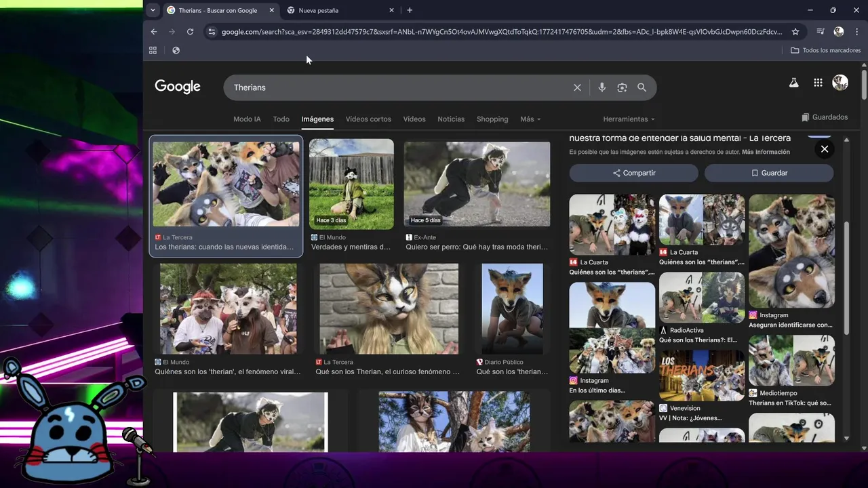Select the Imágenes tab
This screenshot has width=868, height=488.
point(317,119)
